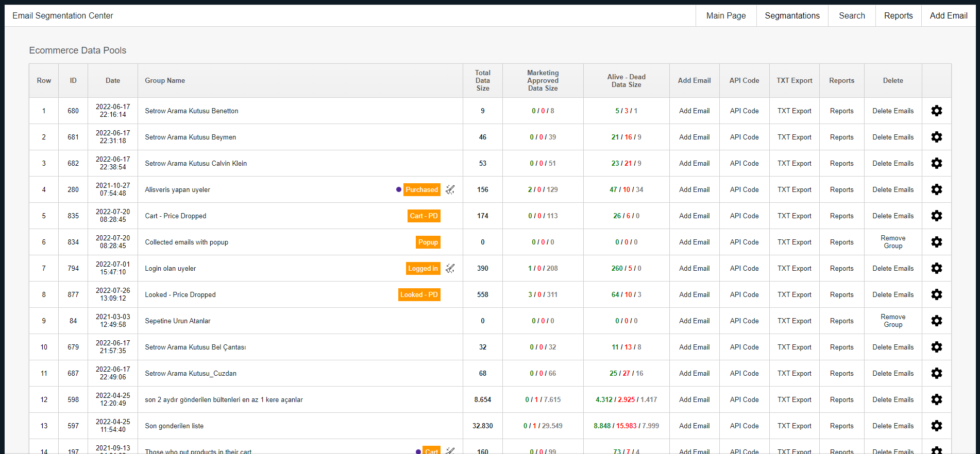Open API Code for Setrow Arama Kutusu Beymen

[744, 137]
